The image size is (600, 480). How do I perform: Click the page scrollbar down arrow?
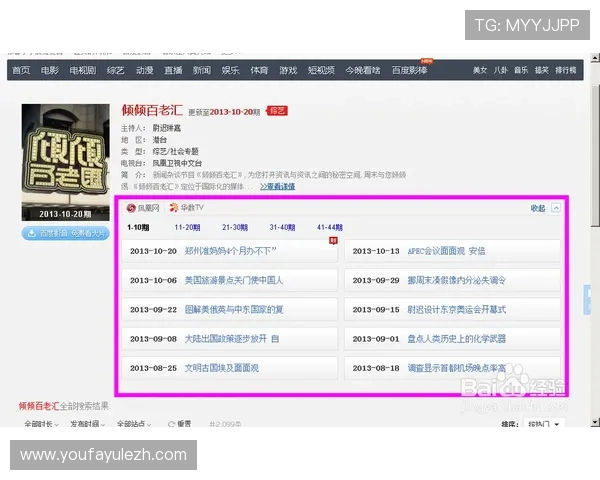[595, 422]
